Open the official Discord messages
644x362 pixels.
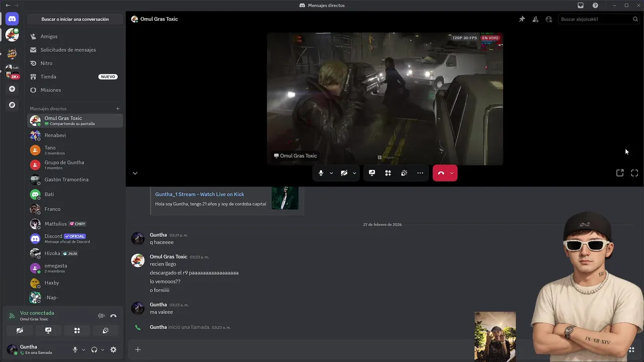(x=75, y=238)
